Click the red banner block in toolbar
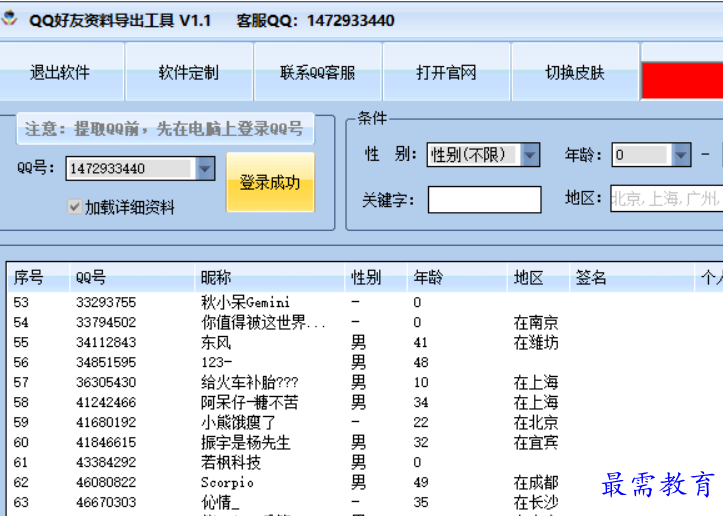The width and height of the screenshot is (723, 516). click(682, 81)
